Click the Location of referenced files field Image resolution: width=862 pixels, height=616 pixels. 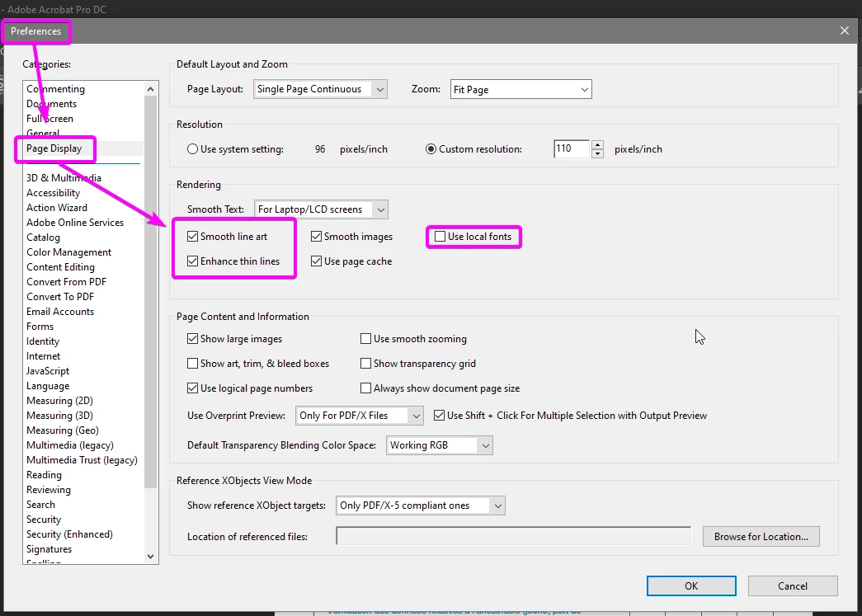click(x=513, y=536)
